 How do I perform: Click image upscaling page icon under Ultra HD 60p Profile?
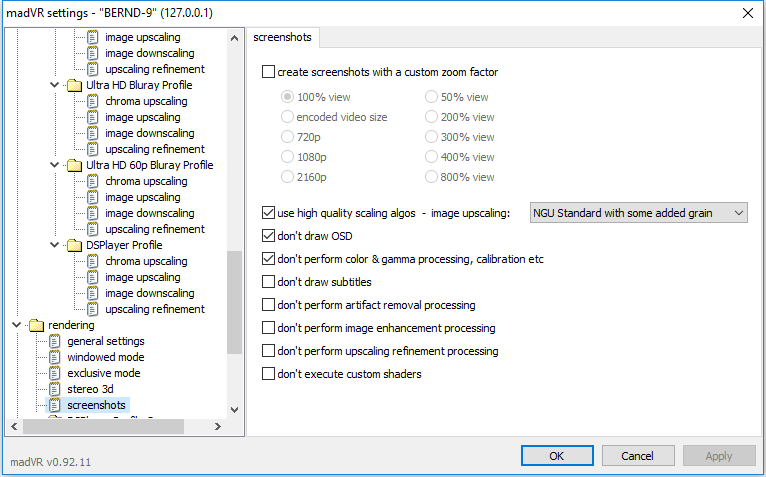[x=92, y=197]
